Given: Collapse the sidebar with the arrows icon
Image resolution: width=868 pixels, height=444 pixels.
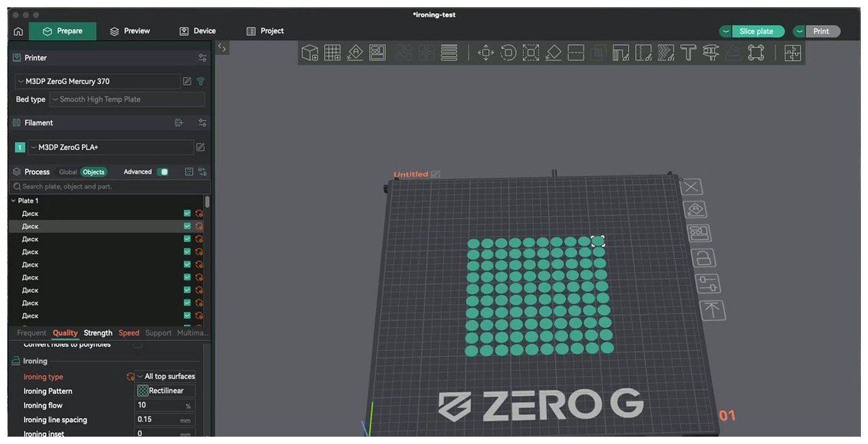Looking at the screenshot, I should (x=223, y=47).
